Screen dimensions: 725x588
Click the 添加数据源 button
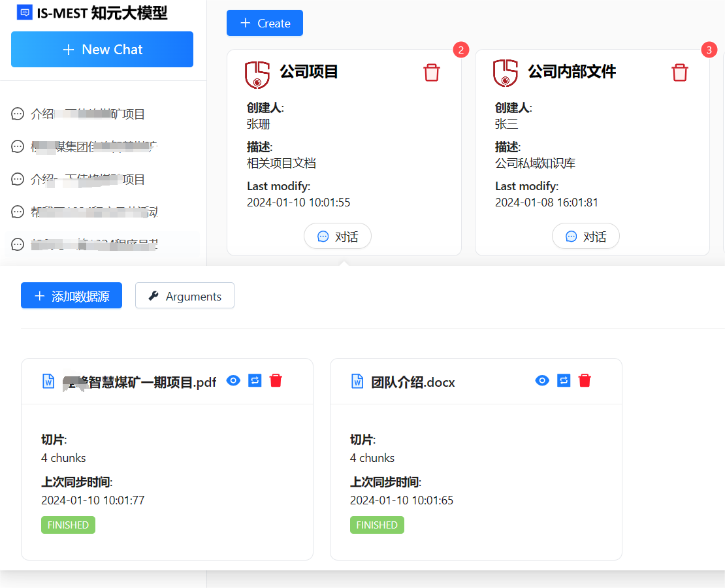coord(71,296)
